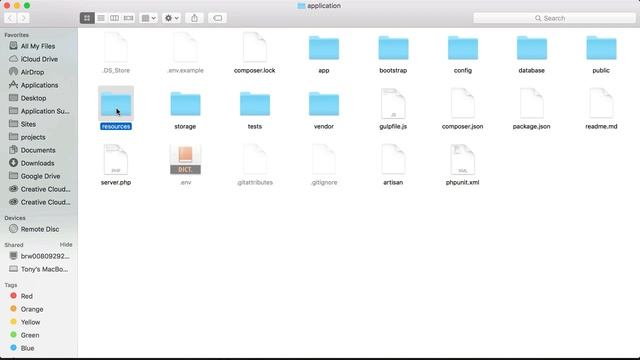Hide the Shared sidebar section
This screenshot has height=360, width=640.
click(x=66, y=245)
